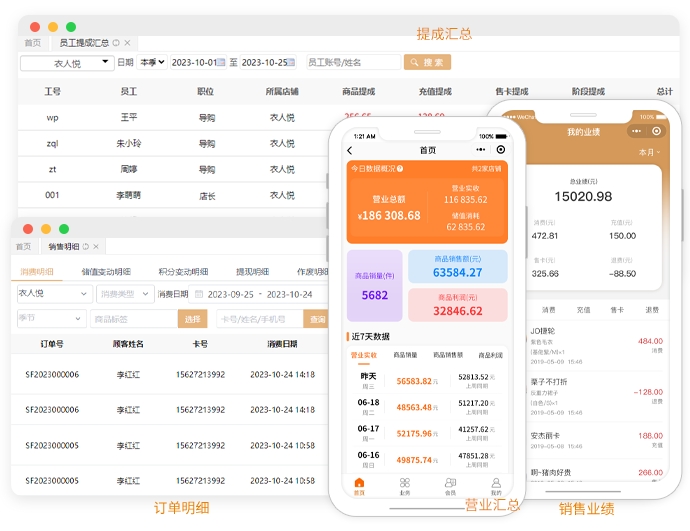The image size is (690, 531).
Task: Select 商品销售额 tab in 近7天数据
Action: 448,355
